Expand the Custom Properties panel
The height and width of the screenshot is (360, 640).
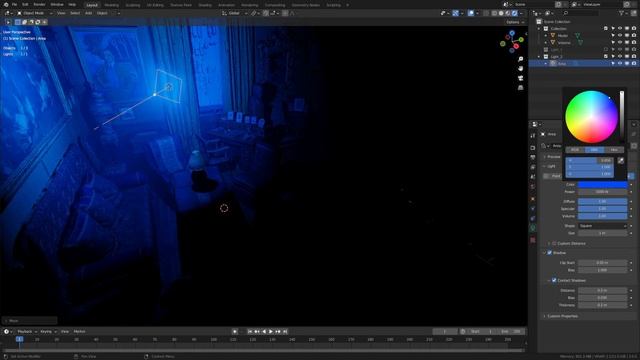[544, 316]
